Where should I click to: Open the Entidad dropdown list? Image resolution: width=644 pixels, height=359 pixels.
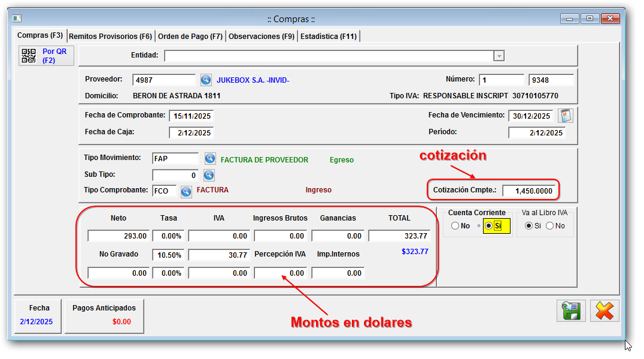pos(499,55)
